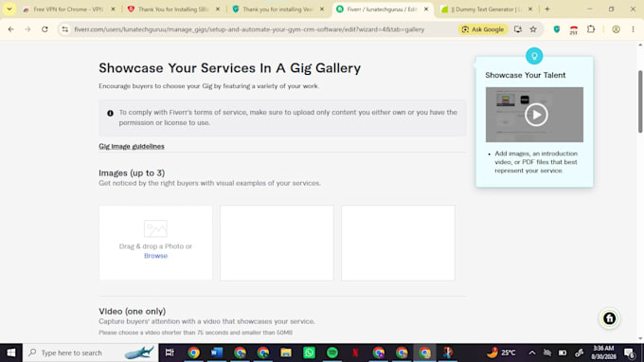Open the red calendar extension icon
Viewport: 644px width, 362px height.
tap(574, 29)
